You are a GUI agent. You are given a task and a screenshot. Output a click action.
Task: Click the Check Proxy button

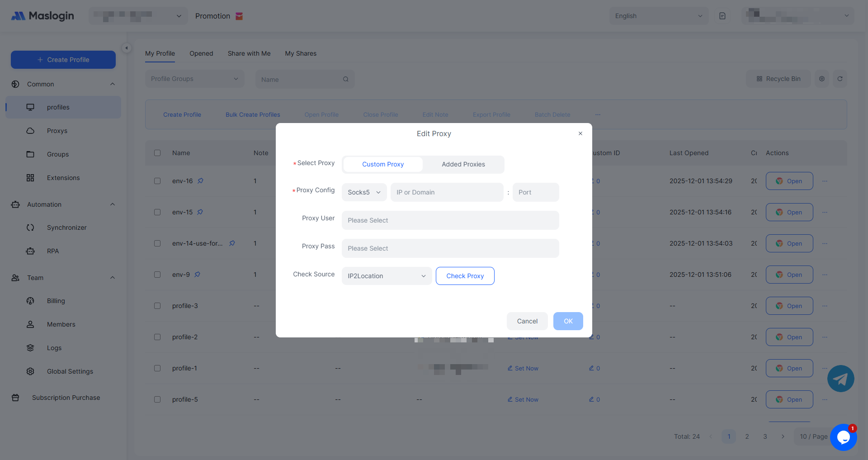click(465, 276)
